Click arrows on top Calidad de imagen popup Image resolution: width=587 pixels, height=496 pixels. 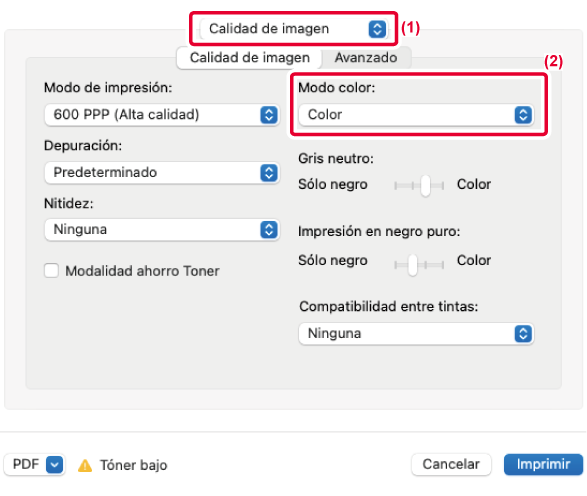[377, 29]
